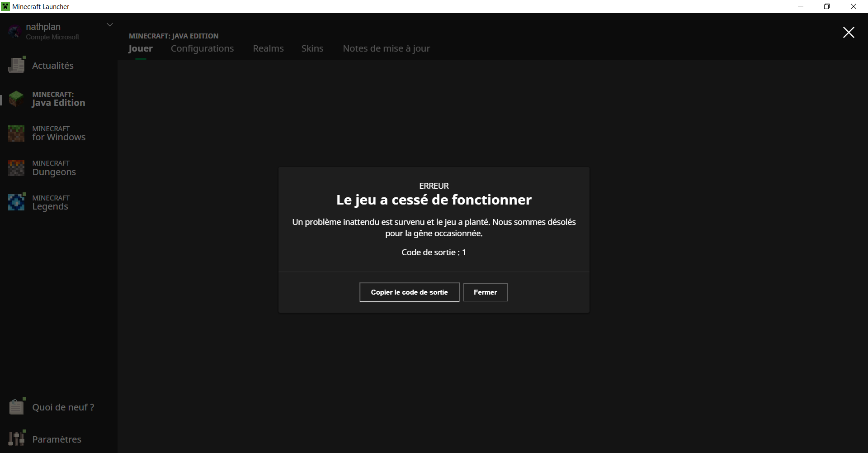Open the Minecraft Legends icon
Screen dimensions: 868x453
[16, 202]
